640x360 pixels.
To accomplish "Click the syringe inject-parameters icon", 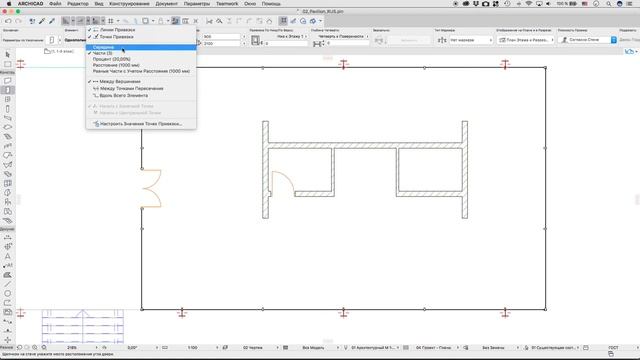I will [52, 21].
